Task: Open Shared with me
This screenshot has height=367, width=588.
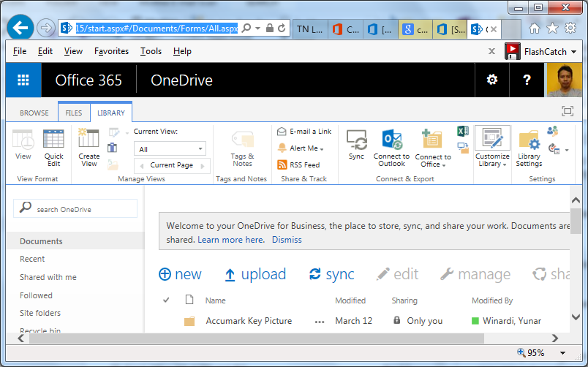Action: 48,277
